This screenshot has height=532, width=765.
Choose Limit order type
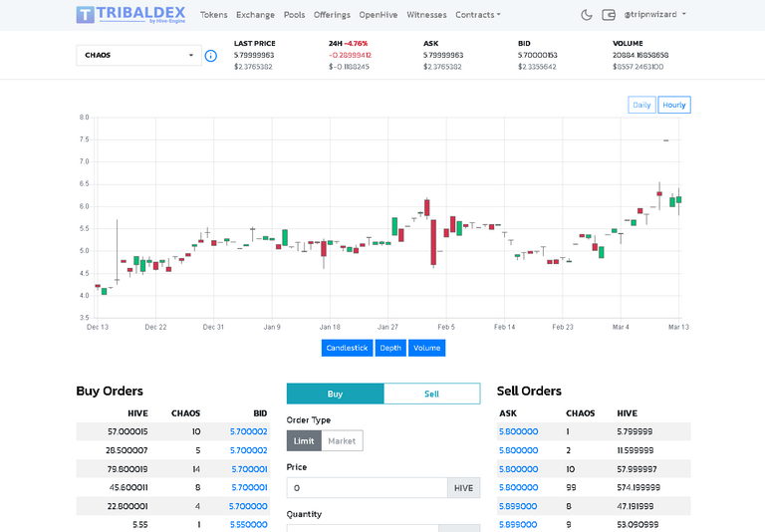(304, 440)
